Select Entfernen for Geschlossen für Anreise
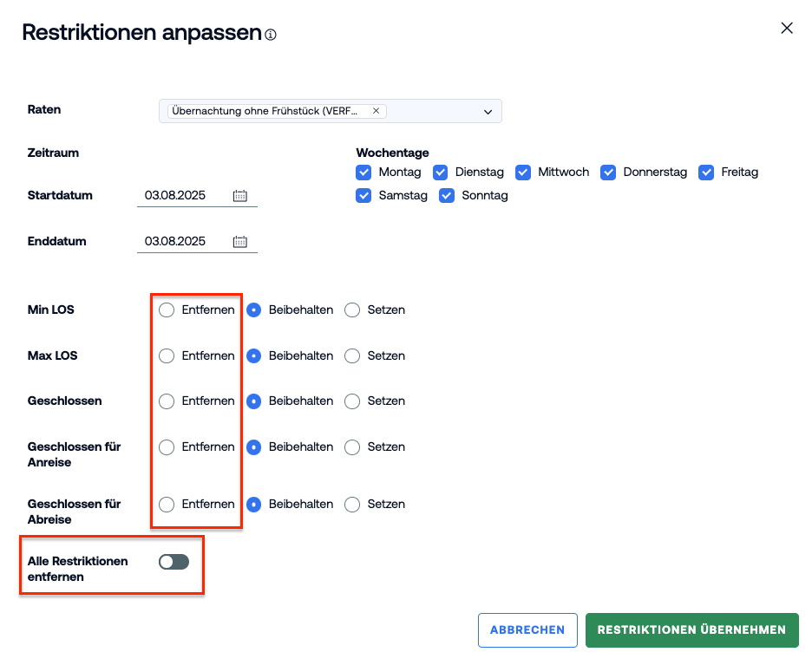Image resolution: width=812 pixels, height=665 pixels. (167, 447)
